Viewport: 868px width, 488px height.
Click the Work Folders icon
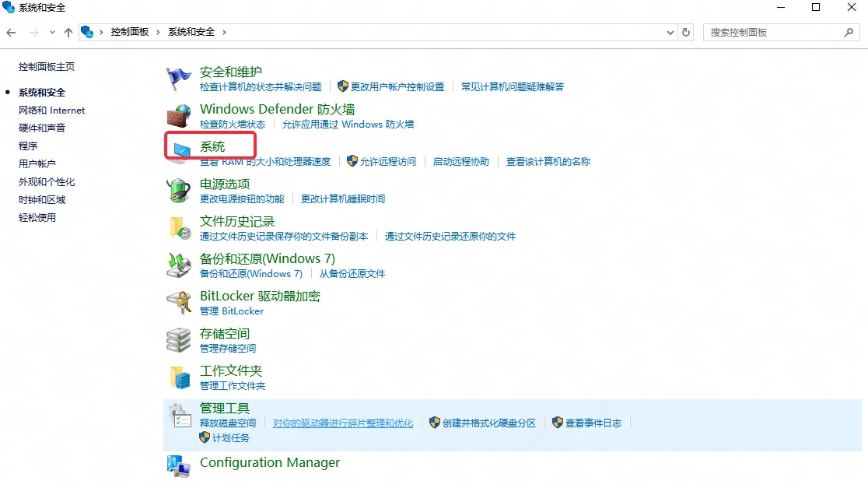[179, 377]
